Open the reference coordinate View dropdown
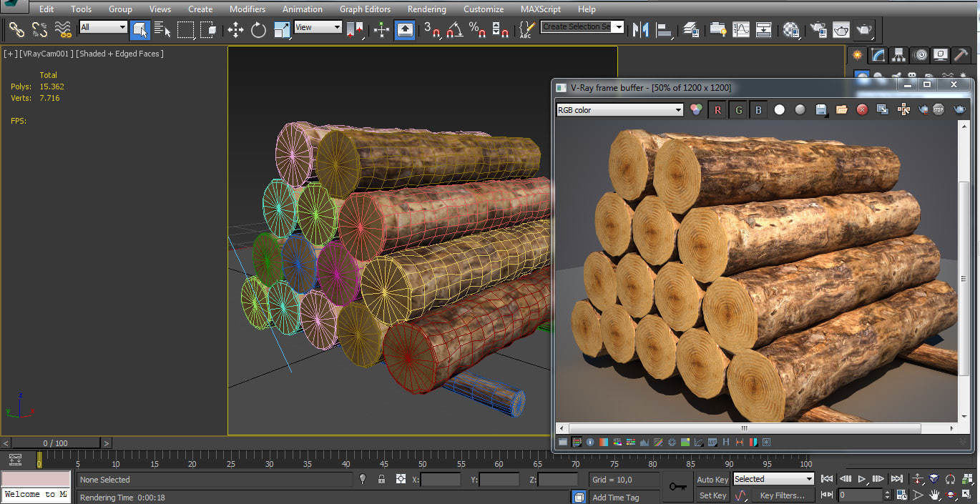 [x=318, y=27]
